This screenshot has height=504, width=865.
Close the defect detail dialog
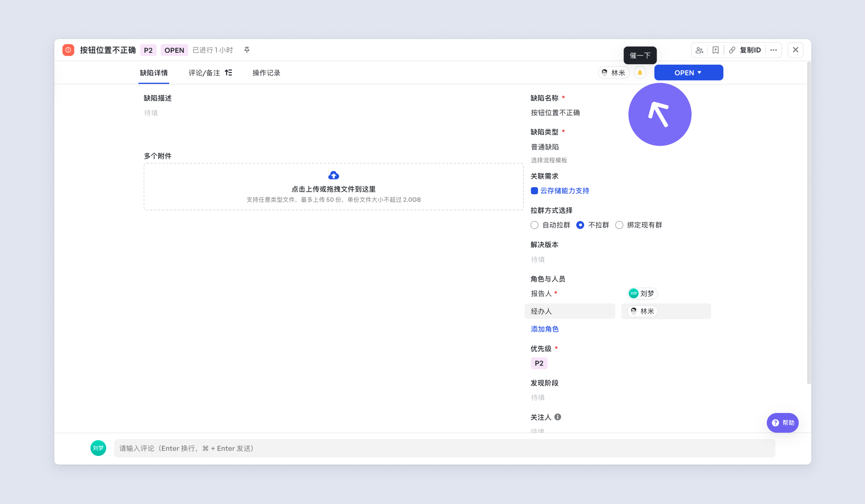click(795, 50)
